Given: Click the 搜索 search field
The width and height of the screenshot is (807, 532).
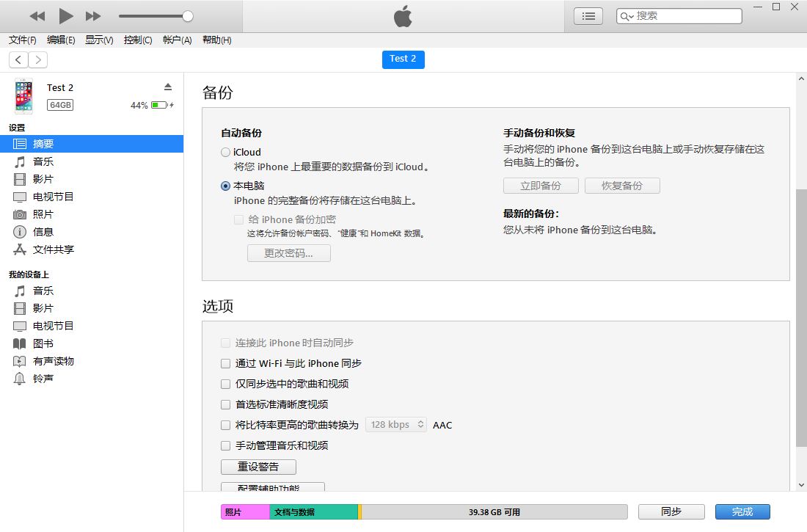Looking at the screenshot, I should click(x=679, y=16).
